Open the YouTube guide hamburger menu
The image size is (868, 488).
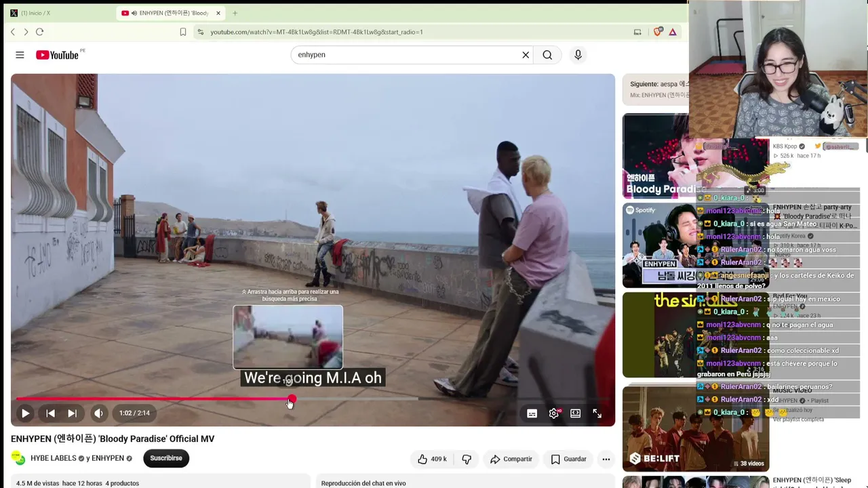coord(20,55)
